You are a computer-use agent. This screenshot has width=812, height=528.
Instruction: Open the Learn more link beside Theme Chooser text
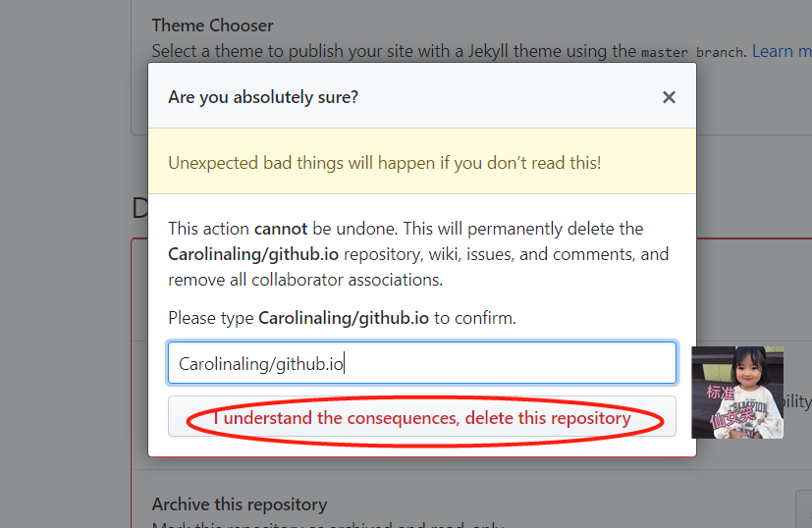pyautogui.click(x=782, y=51)
